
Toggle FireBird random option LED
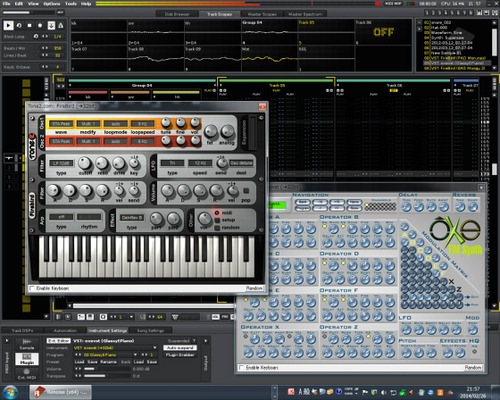(217, 228)
